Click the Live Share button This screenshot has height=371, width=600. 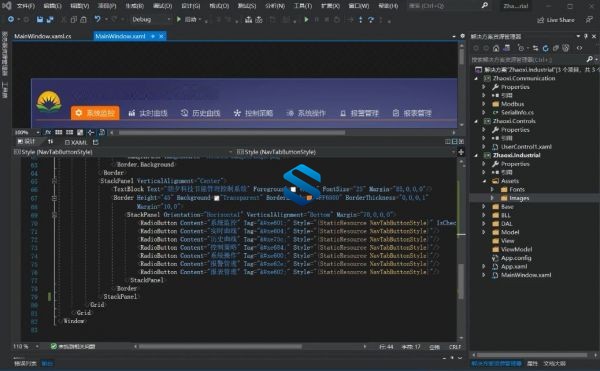pyautogui.click(x=556, y=20)
